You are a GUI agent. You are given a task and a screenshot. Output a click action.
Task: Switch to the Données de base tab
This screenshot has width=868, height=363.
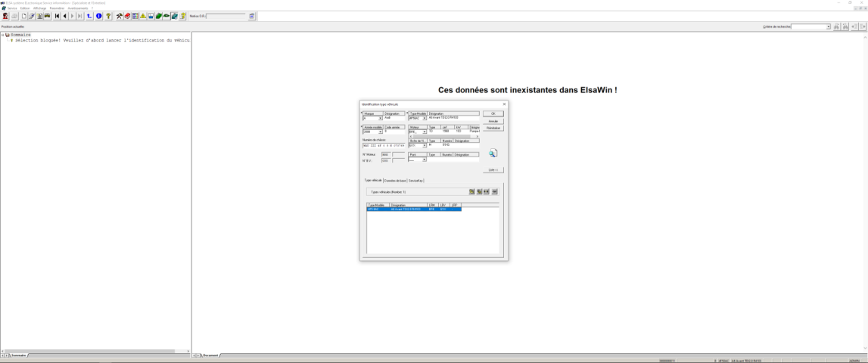(395, 181)
